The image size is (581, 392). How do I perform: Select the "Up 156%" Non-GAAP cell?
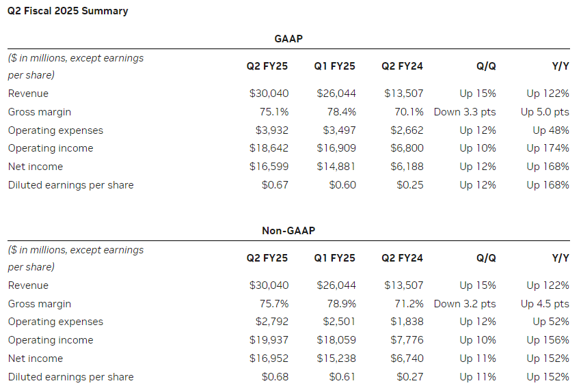pyautogui.click(x=548, y=340)
